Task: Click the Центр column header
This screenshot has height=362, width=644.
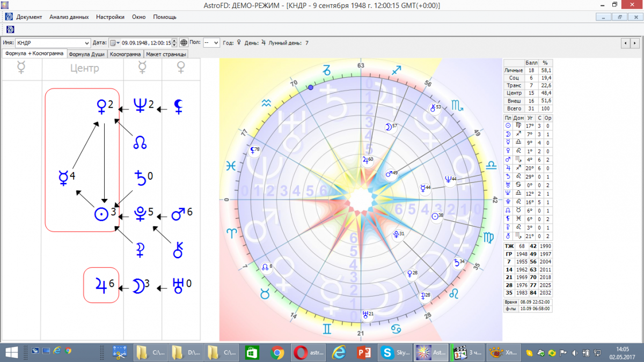Action: click(85, 69)
